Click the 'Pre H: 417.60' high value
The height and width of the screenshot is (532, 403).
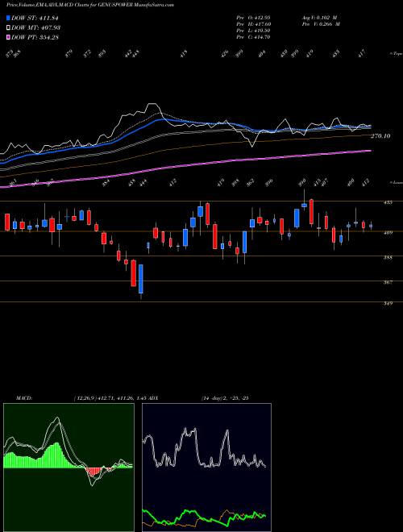[253, 23]
